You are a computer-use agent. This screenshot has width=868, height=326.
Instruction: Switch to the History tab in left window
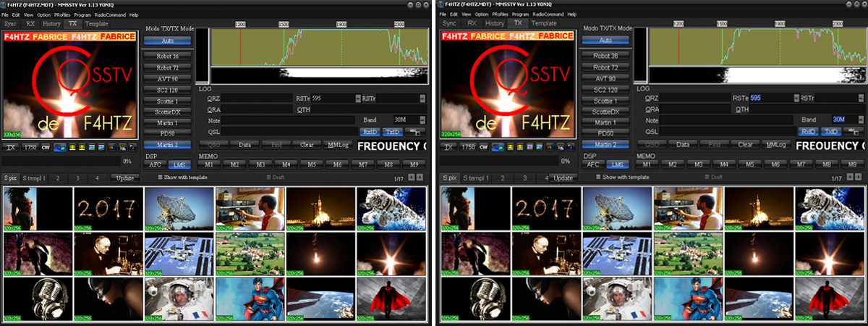51,23
